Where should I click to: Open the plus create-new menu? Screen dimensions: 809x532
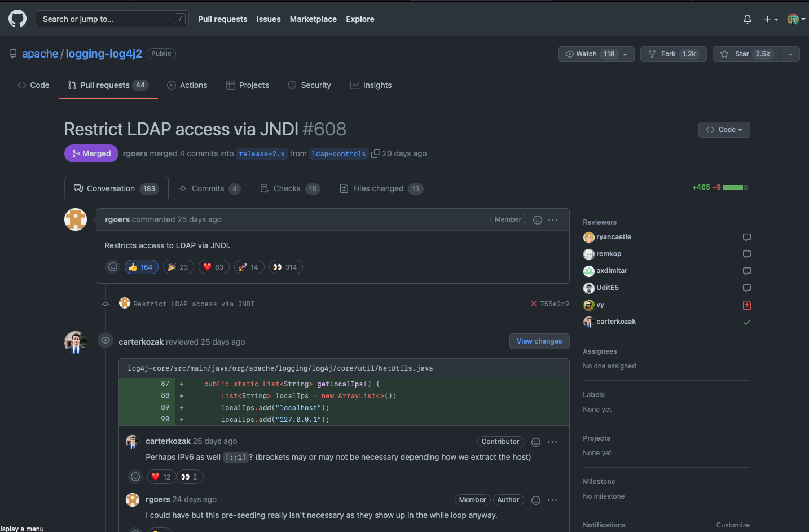click(771, 19)
